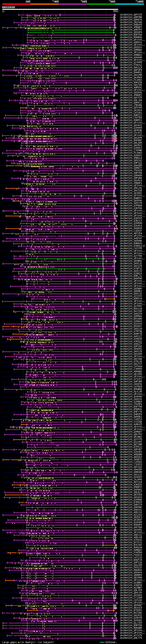146x644 pixels.
Task: Select subject label UniRef100_A9PE91
Action: pos(131,88)
